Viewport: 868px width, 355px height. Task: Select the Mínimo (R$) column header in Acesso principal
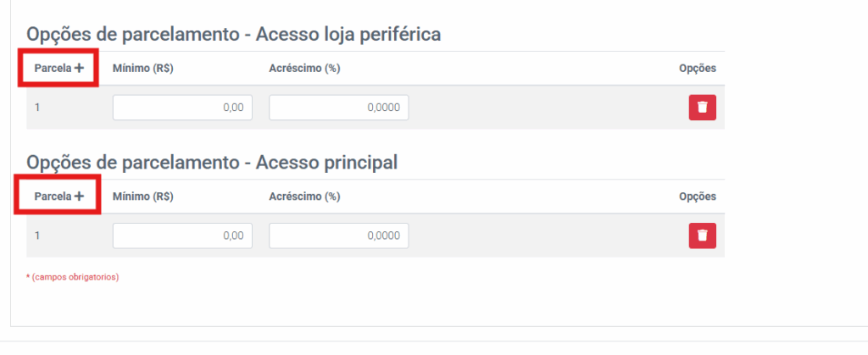pyautogui.click(x=143, y=197)
